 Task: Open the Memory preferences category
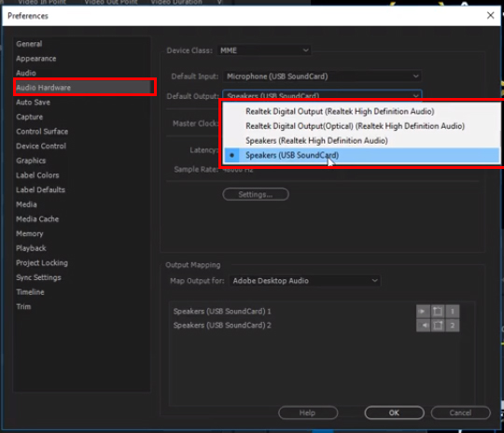pos(30,233)
